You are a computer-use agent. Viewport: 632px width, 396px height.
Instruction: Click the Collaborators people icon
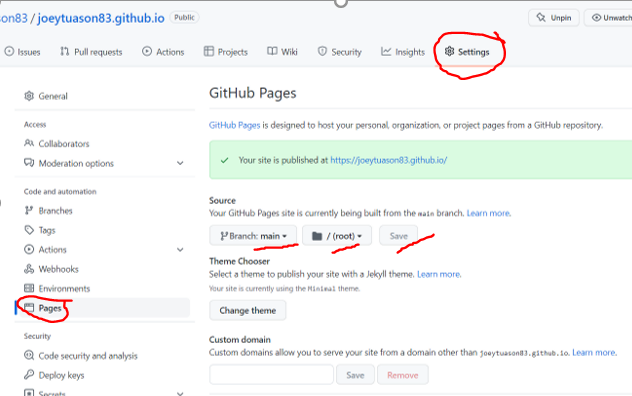29,143
